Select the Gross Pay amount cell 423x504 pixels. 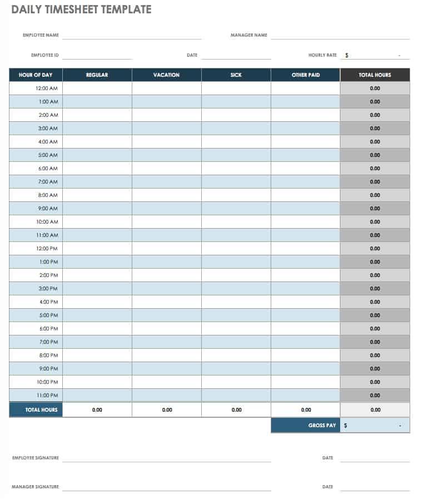(375, 426)
